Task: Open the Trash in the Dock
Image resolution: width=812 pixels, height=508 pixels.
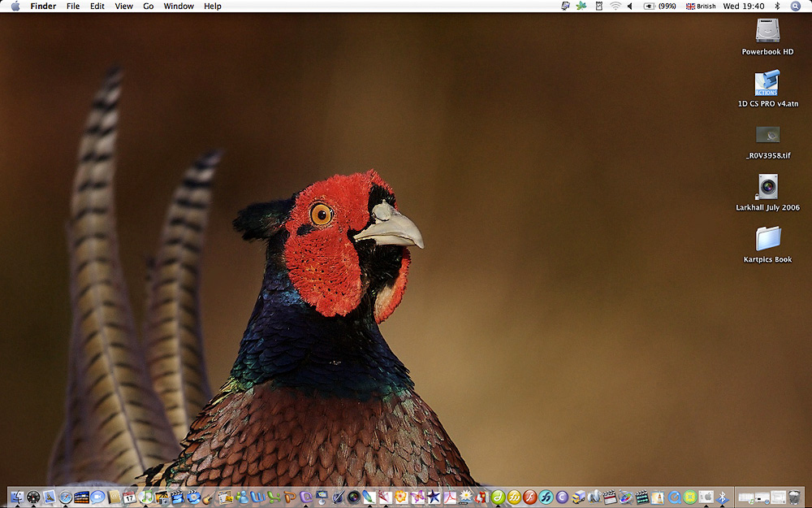Action: (x=794, y=497)
